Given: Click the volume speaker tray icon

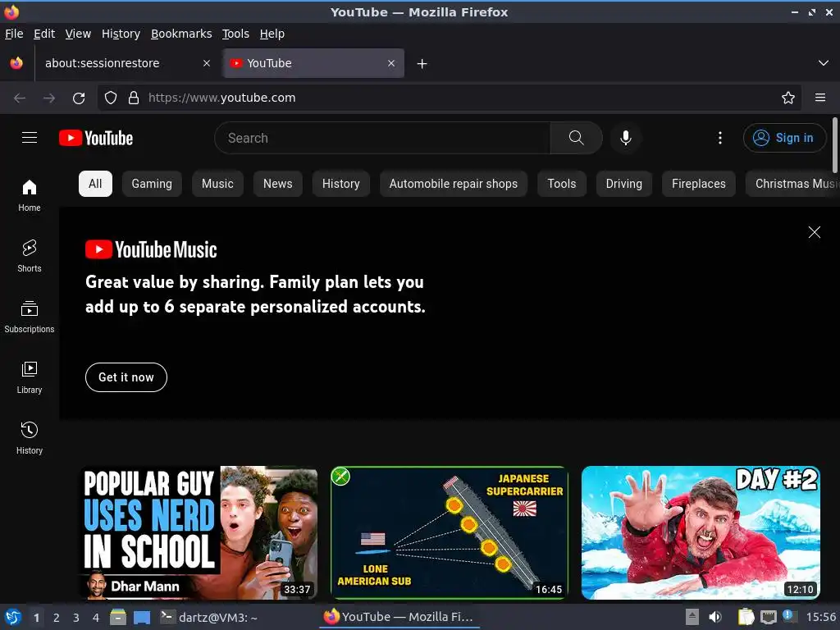Looking at the screenshot, I should (x=715, y=617).
